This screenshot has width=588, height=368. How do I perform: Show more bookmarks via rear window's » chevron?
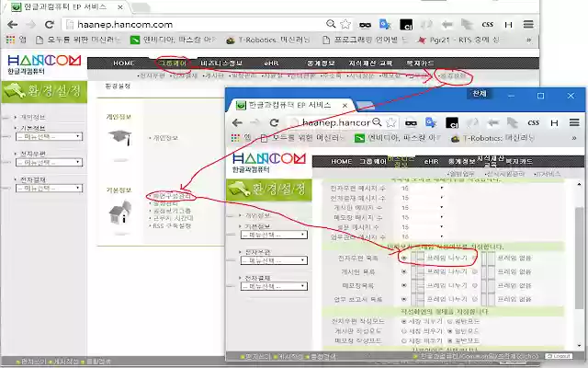(x=529, y=40)
